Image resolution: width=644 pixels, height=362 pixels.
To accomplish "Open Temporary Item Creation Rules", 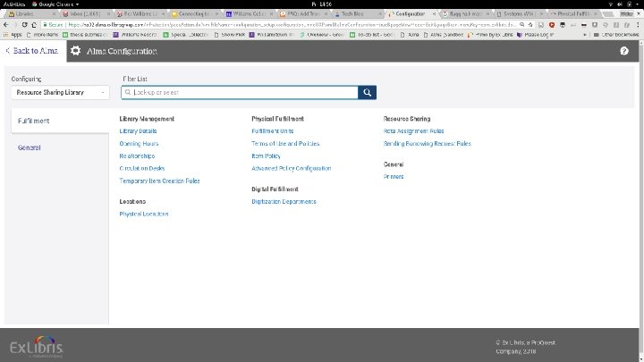I will coord(159,181).
